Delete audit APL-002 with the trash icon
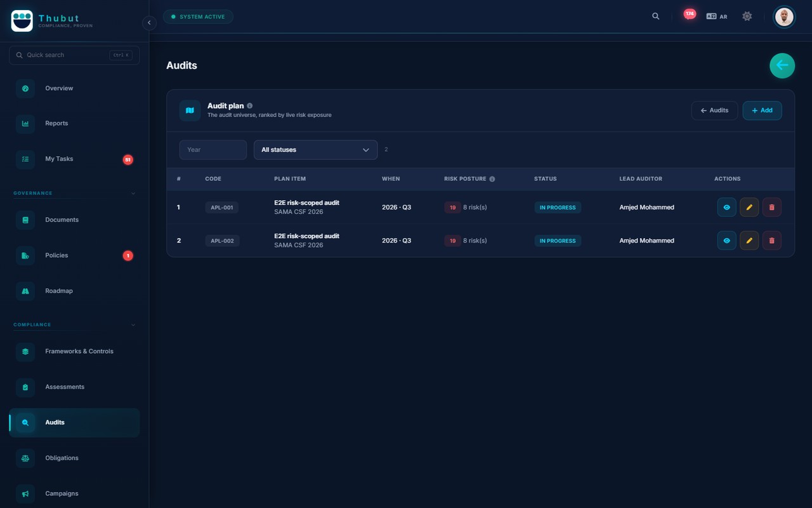Viewport: 812px width, 508px height. tap(772, 241)
